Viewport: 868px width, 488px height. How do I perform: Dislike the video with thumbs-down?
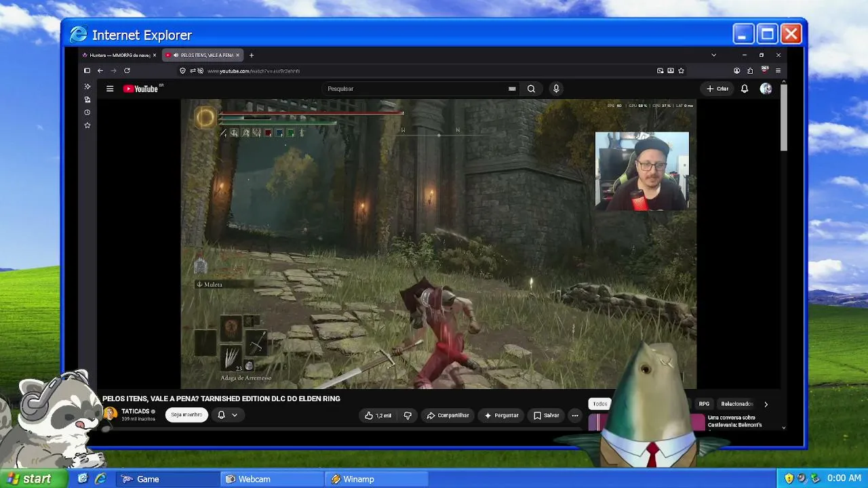pos(408,415)
